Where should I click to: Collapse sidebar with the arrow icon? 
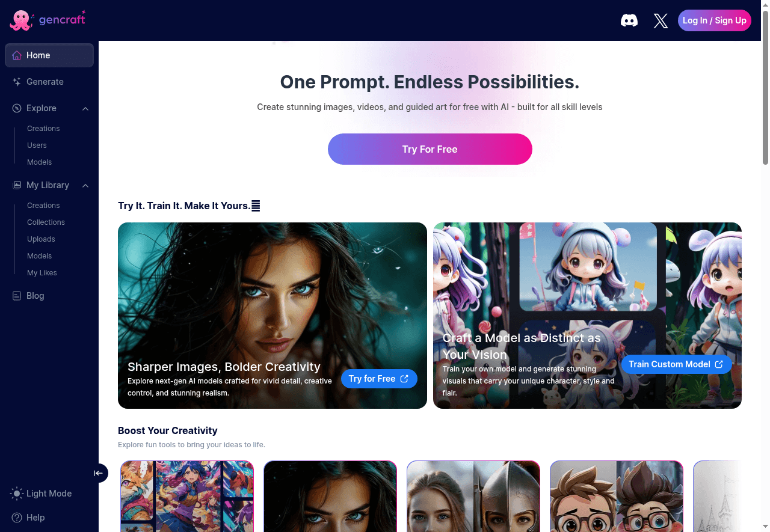tap(99, 473)
